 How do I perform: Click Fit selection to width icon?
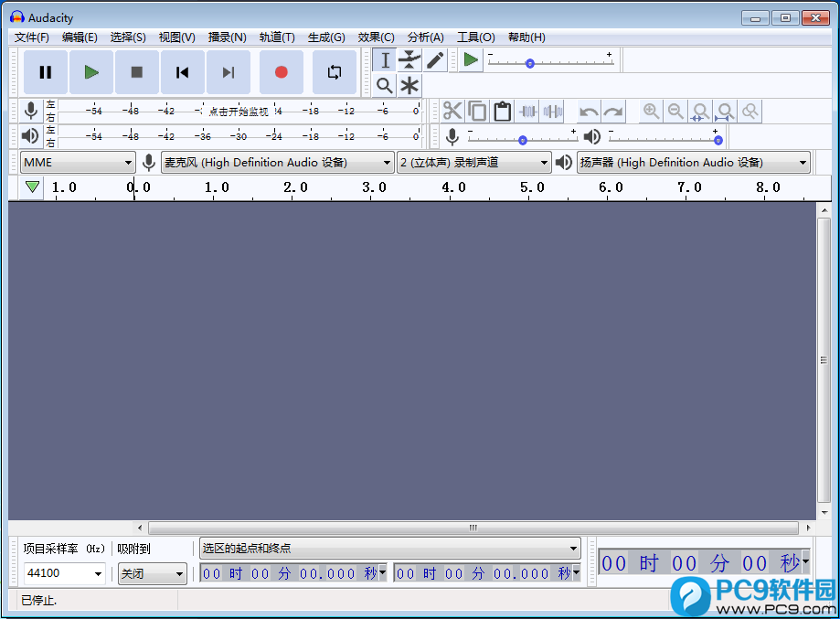(x=700, y=112)
